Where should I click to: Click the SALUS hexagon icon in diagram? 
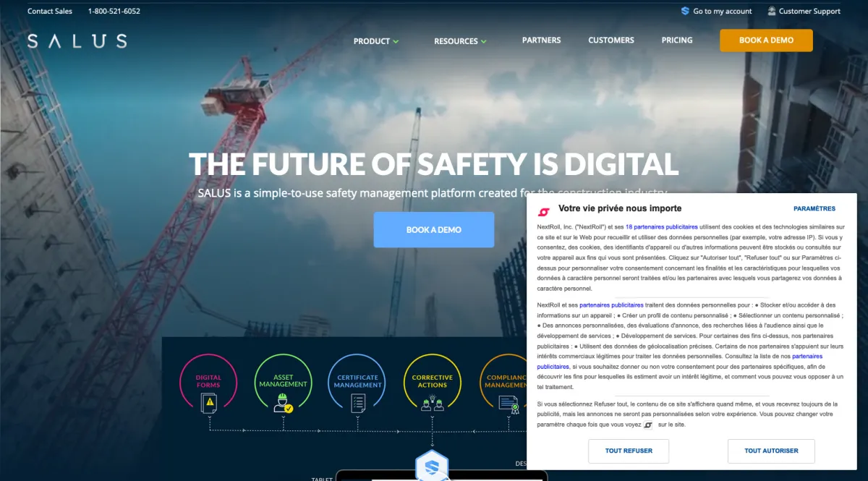[x=432, y=467]
